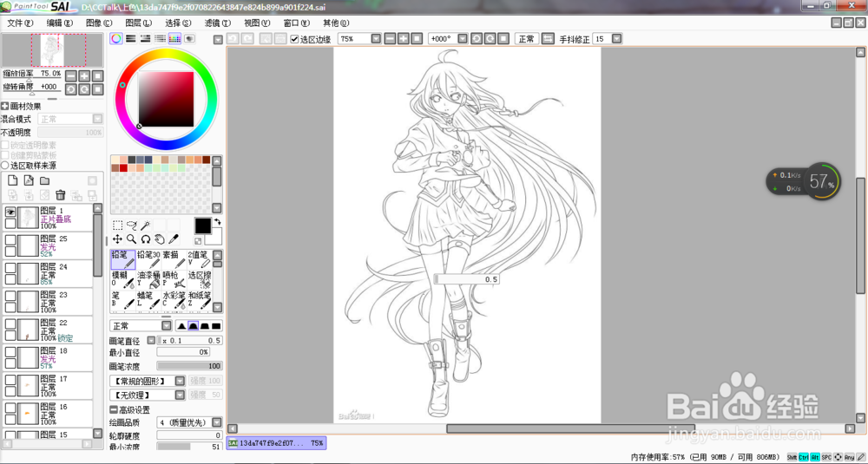The width and height of the screenshot is (868, 464).
Task: Select the 蜡笔 crayon brush
Action: click(x=148, y=300)
